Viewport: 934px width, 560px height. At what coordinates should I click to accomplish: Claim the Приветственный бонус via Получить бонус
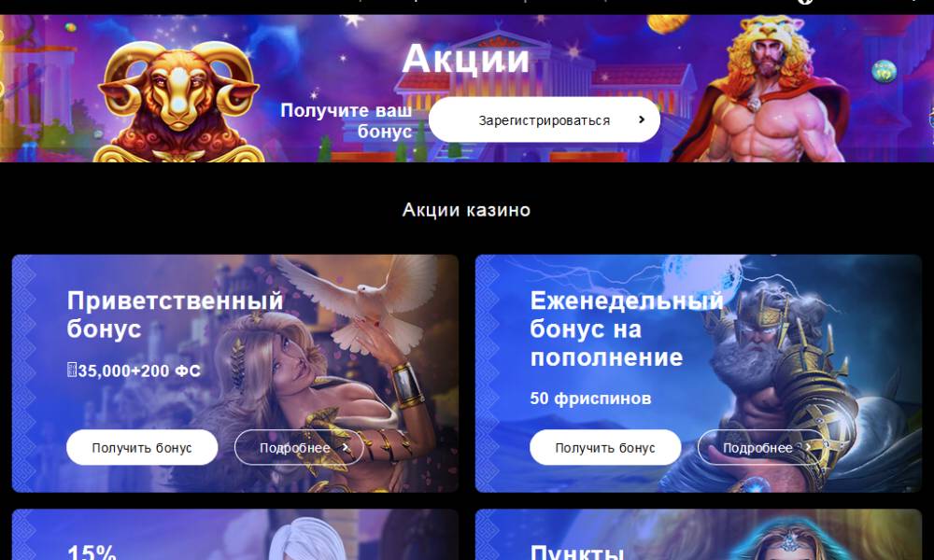coord(142,447)
